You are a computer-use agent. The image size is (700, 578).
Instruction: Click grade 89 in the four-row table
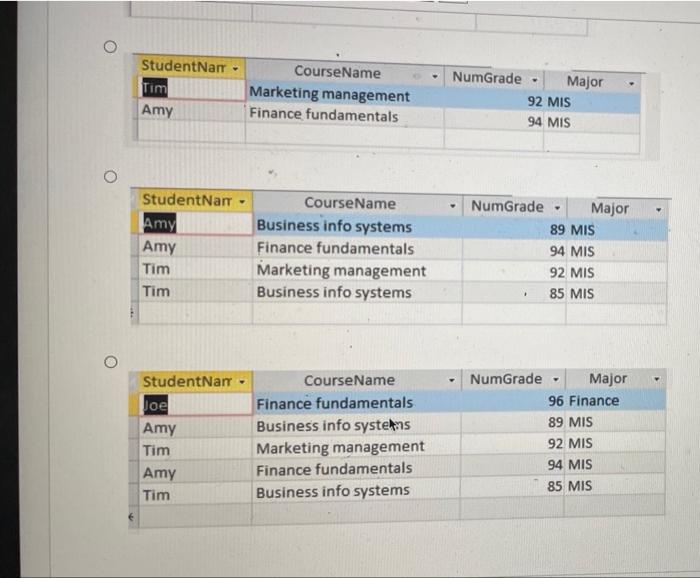coord(514,229)
